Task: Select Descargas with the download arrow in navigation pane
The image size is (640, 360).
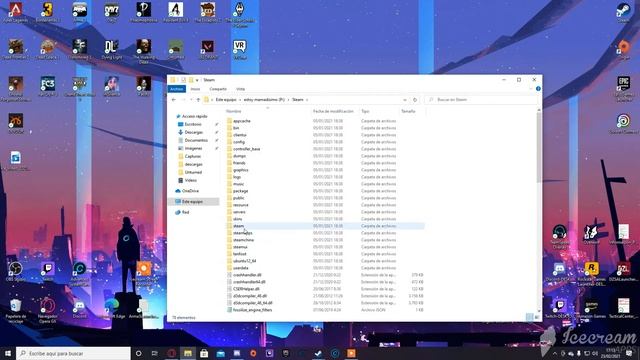Action: tap(193, 132)
